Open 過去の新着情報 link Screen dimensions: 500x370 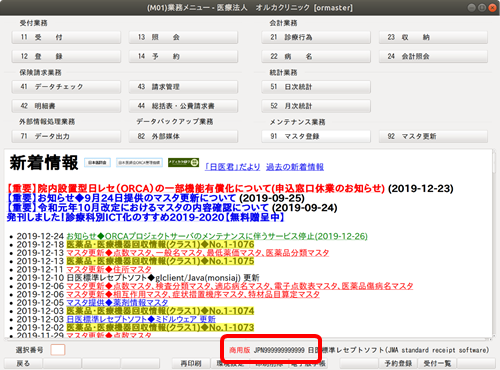click(295, 167)
